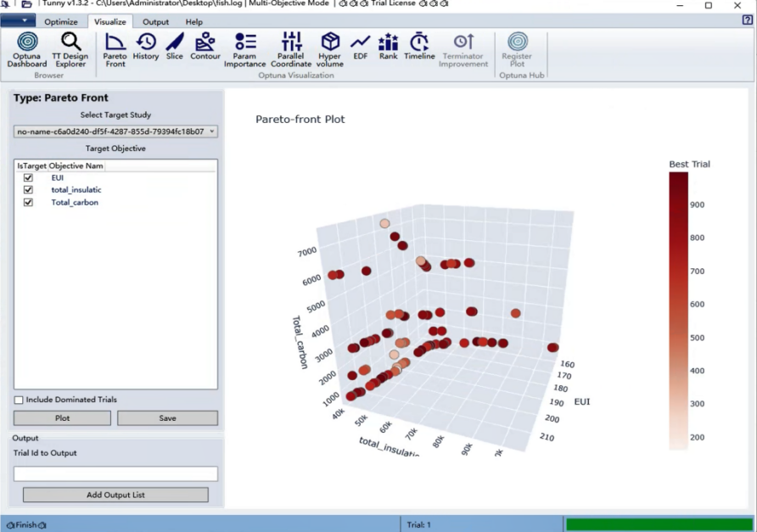The height and width of the screenshot is (532, 757).
Task: Toggle the Total_carbon objective checkbox
Action: coord(28,202)
